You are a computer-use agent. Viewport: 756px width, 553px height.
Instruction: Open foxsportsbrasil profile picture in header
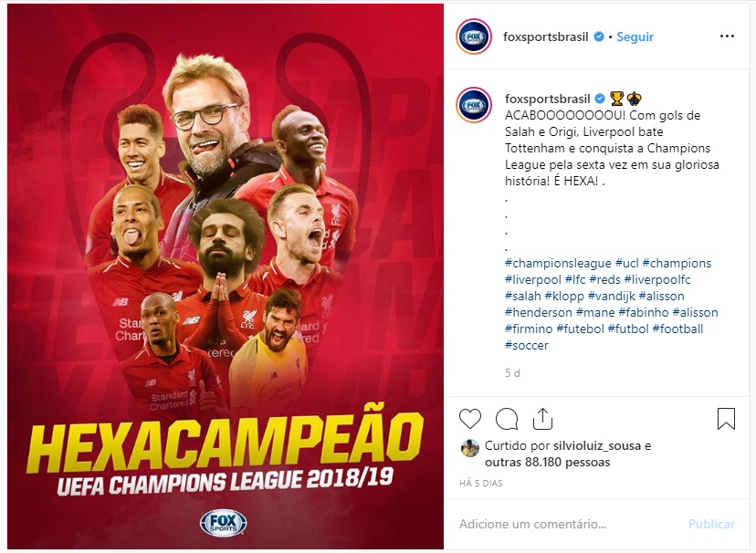474,37
